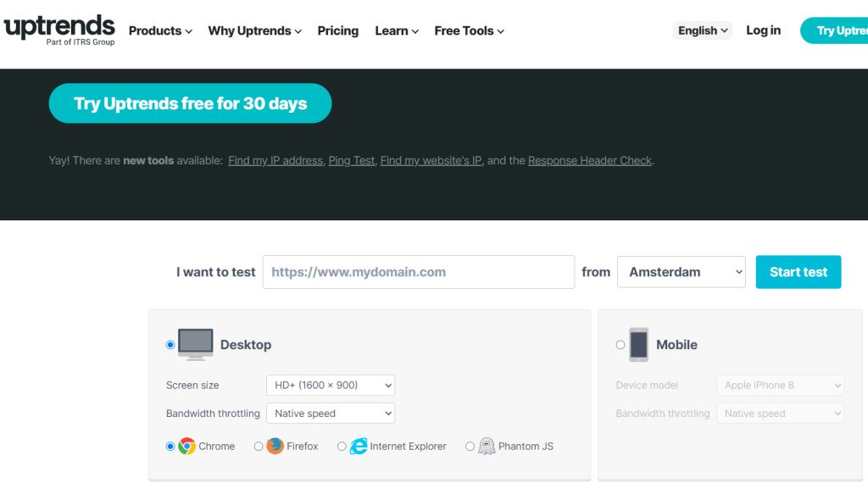Expand desktop Bandwidth throttling dropdown
868x483 pixels.
click(330, 414)
